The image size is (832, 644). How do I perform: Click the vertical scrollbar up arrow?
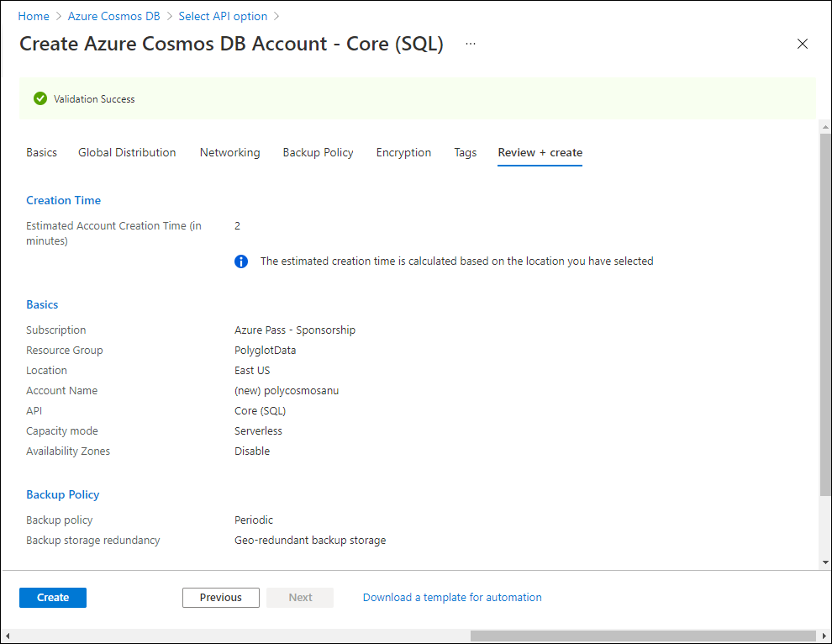pyautogui.click(x=825, y=128)
